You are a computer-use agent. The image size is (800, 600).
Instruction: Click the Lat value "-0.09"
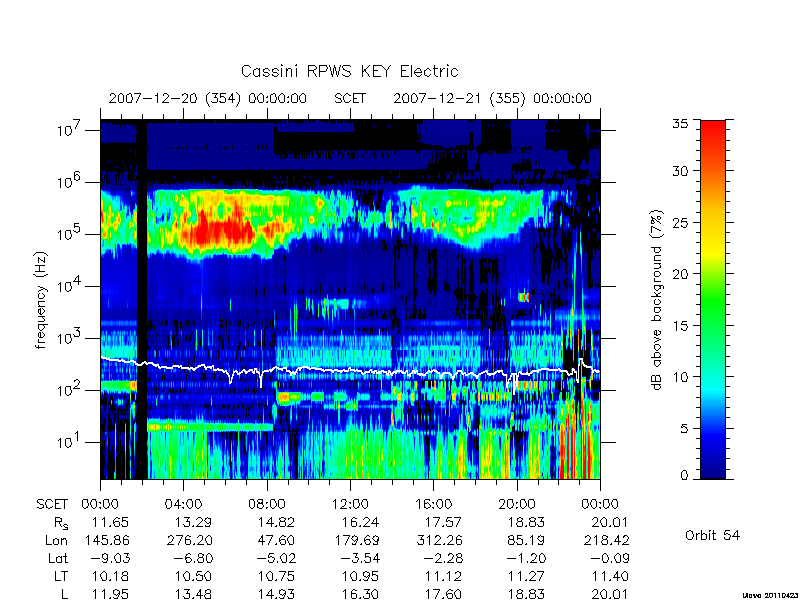coord(609,558)
